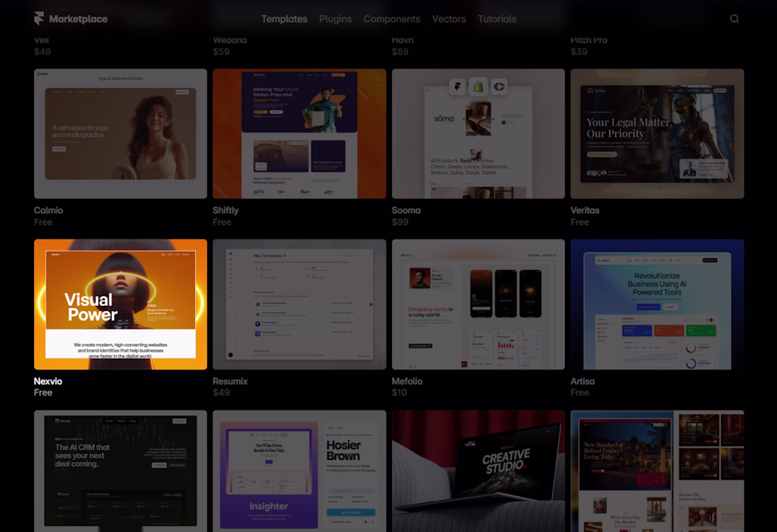Viewport: 777px width, 532px height.
Task: Click the Framer icon in Sooma preview
Action: [x=458, y=87]
